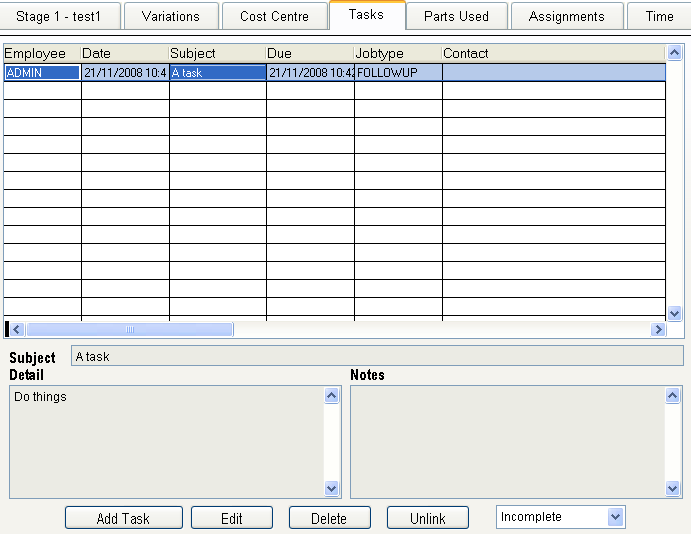Click the Jobtype column header
691x534 pixels.
(397, 53)
